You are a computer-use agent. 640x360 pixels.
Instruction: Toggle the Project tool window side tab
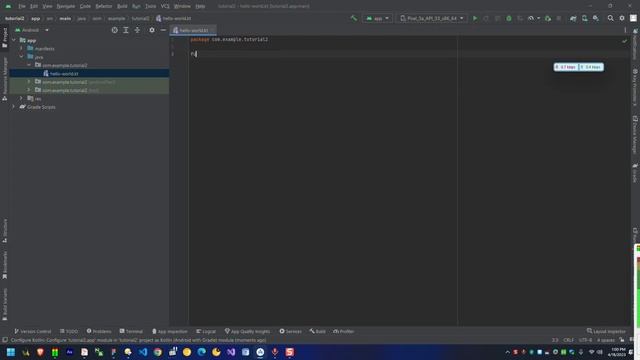tap(5, 38)
